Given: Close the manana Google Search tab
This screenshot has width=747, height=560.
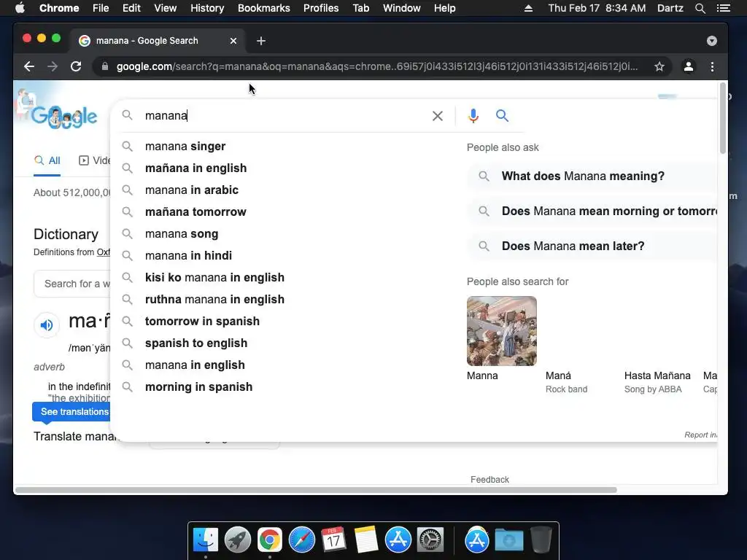Looking at the screenshot, I should (233, 41).
